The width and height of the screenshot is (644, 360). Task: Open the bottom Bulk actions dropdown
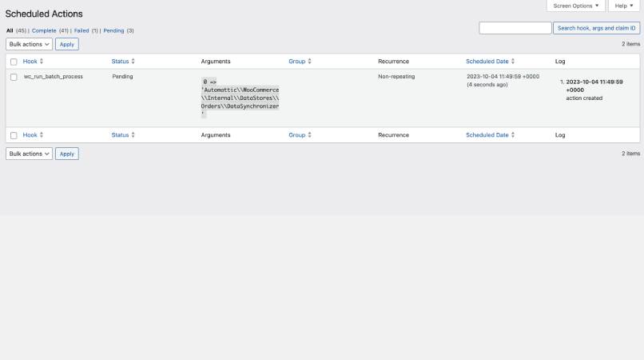tap(30, 154)
